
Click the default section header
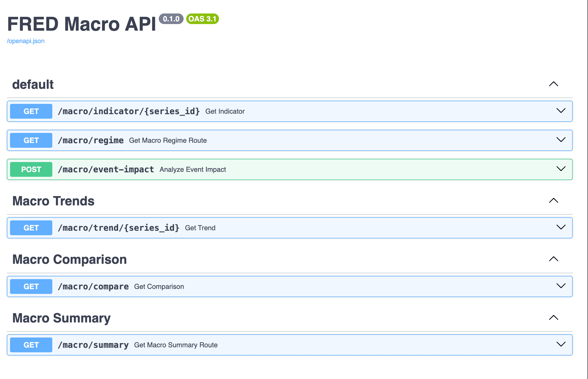coord(33,84)
